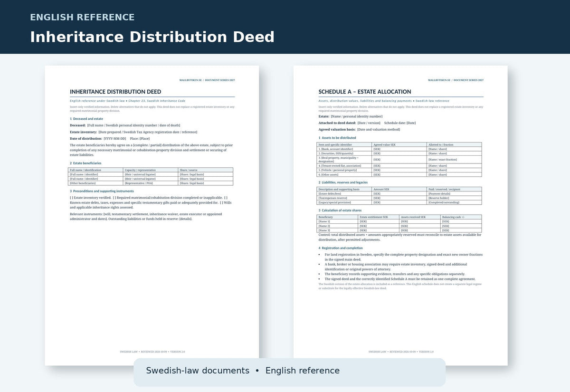570x392 pixels.
Task: Click the 'Capacity / representative' column header
Action: [151, 170]
